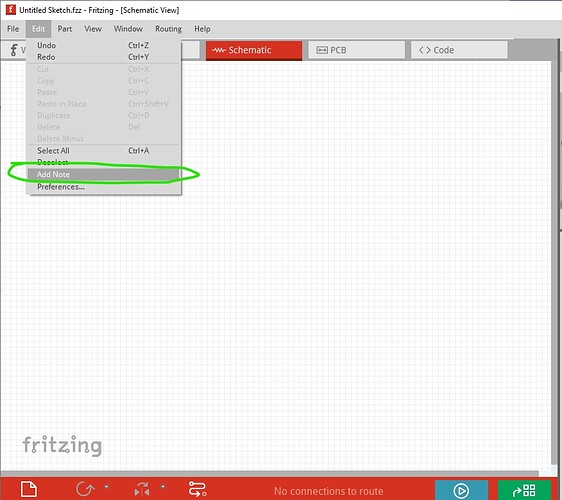Click the Add a Note icon in bottom toolbar
Screen dimensions: 562x500
pos(29,489)
